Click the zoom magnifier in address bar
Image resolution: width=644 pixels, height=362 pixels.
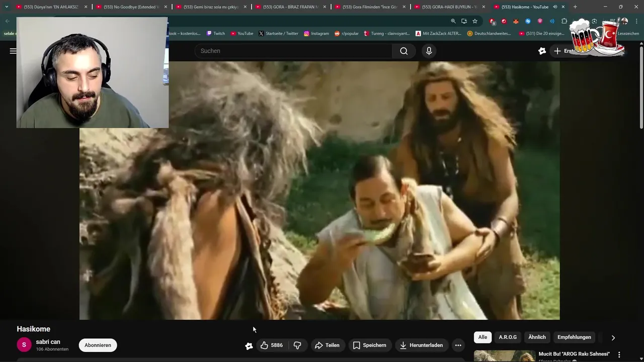tap(453, 21)
